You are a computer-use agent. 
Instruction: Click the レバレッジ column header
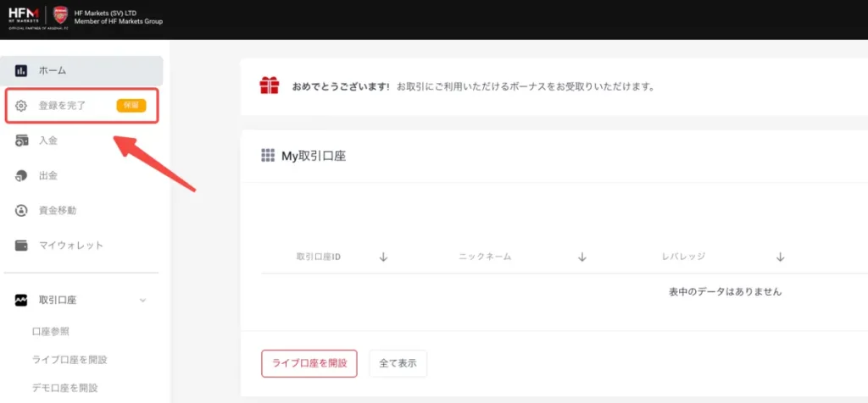click(x=683, y=257)
